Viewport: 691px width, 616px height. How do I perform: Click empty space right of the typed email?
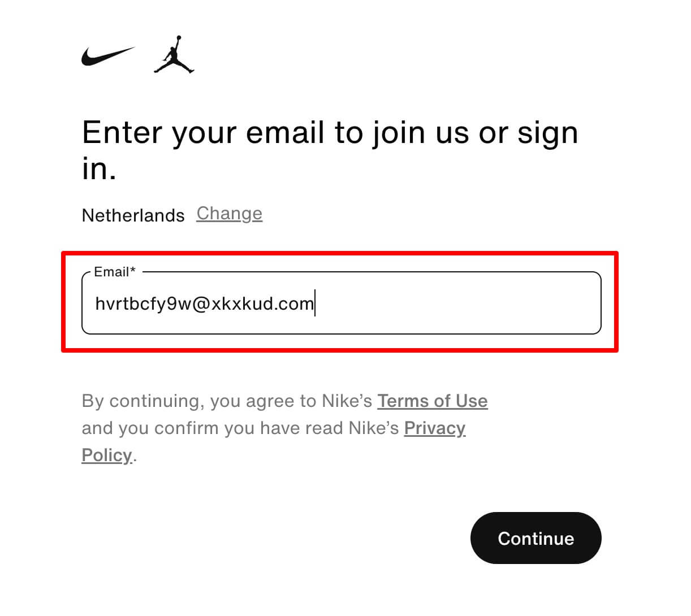(x=457, y=303)
